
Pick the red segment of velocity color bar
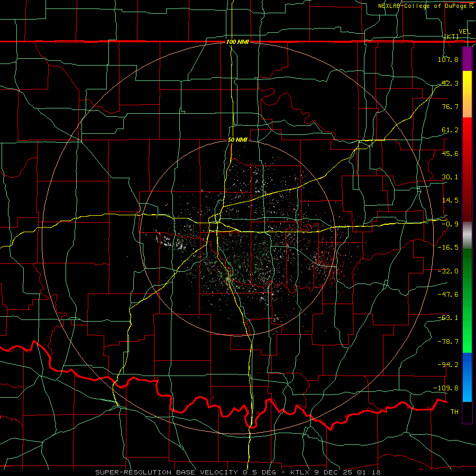[467, 169]
